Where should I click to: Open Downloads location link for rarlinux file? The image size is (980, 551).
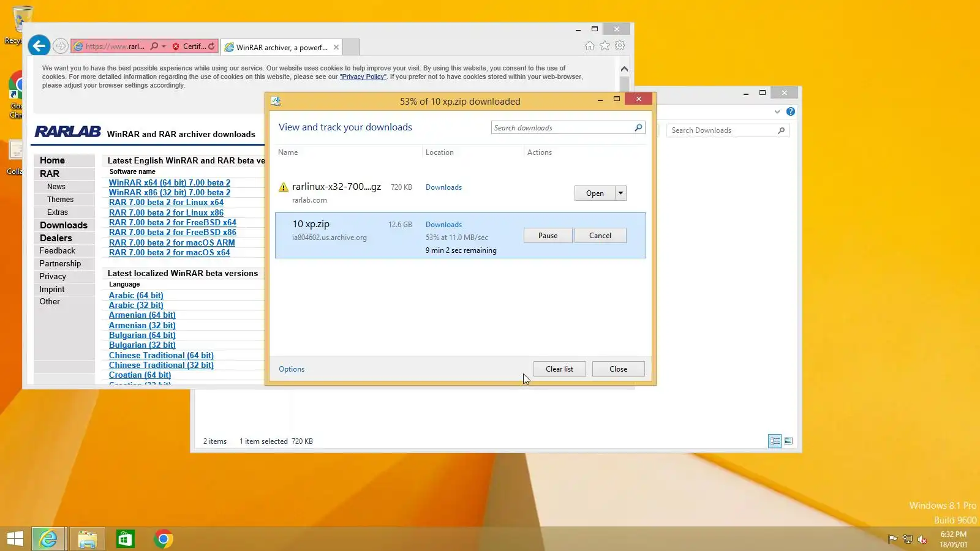coord(444,187)
